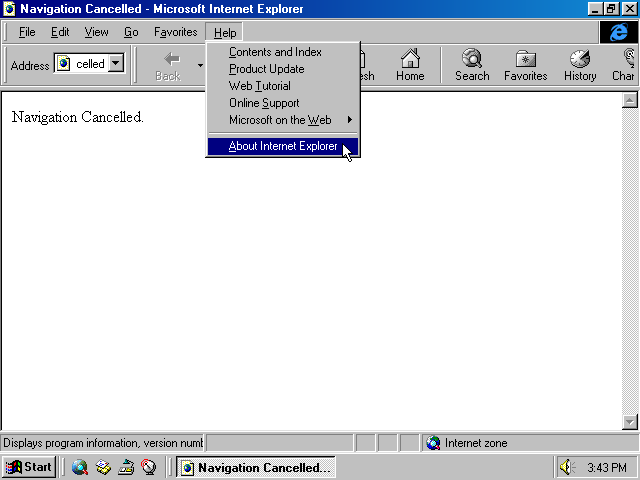Open the View menu
This screenshot has height=480, width=640.
point(96,32)
